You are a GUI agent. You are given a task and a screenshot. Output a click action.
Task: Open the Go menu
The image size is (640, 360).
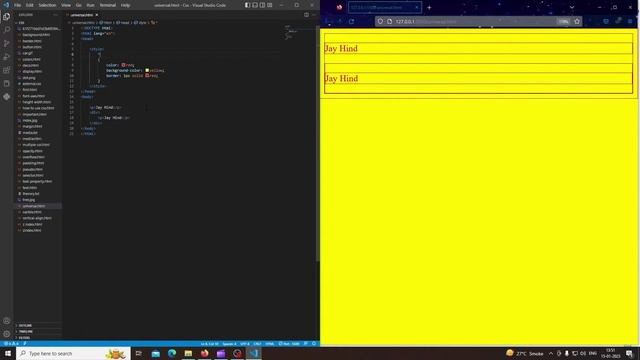pyautogui.click(x=78, y=5)
